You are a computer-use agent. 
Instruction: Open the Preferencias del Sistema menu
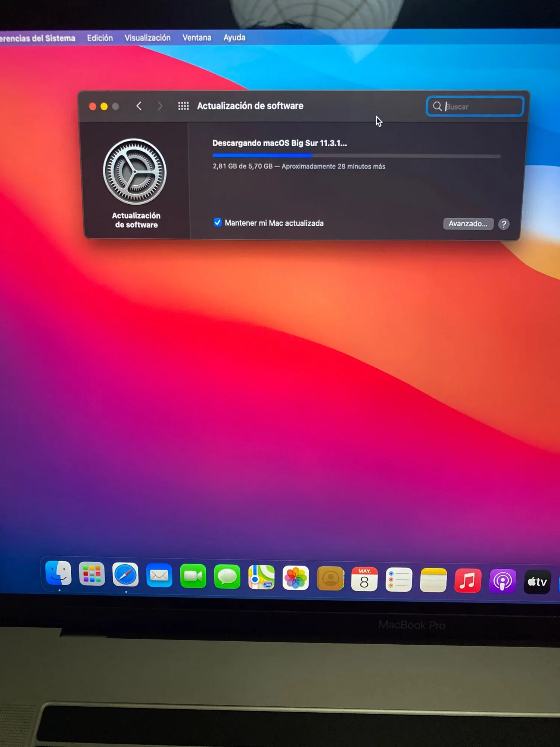[37, 38]
